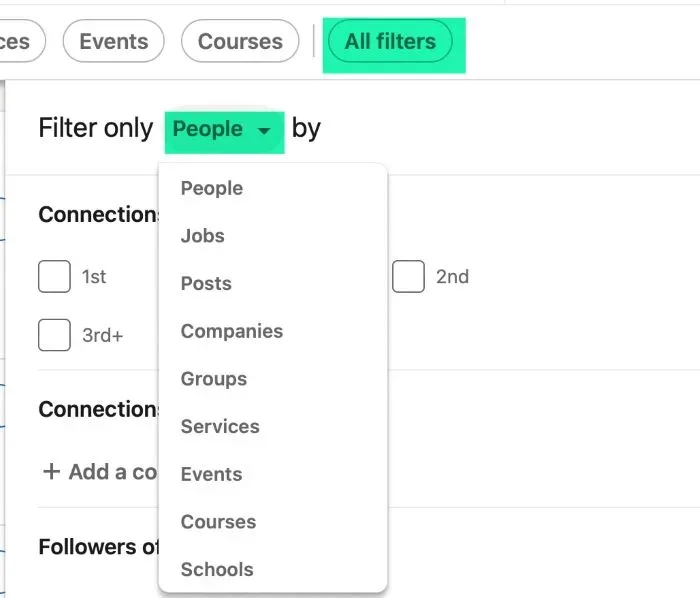Click the plus icon beside Add a connection
Screen dimensions: 700x598
[51, 471]
